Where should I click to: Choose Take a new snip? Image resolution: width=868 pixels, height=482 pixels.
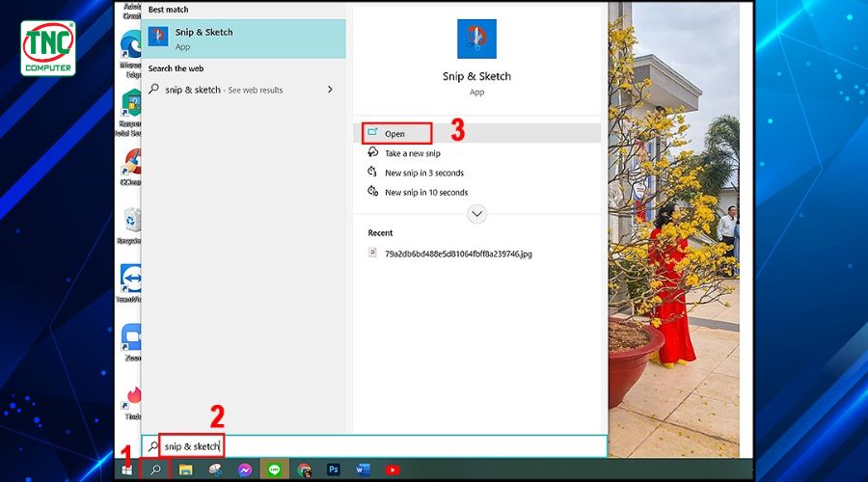[x=413, y=153]
